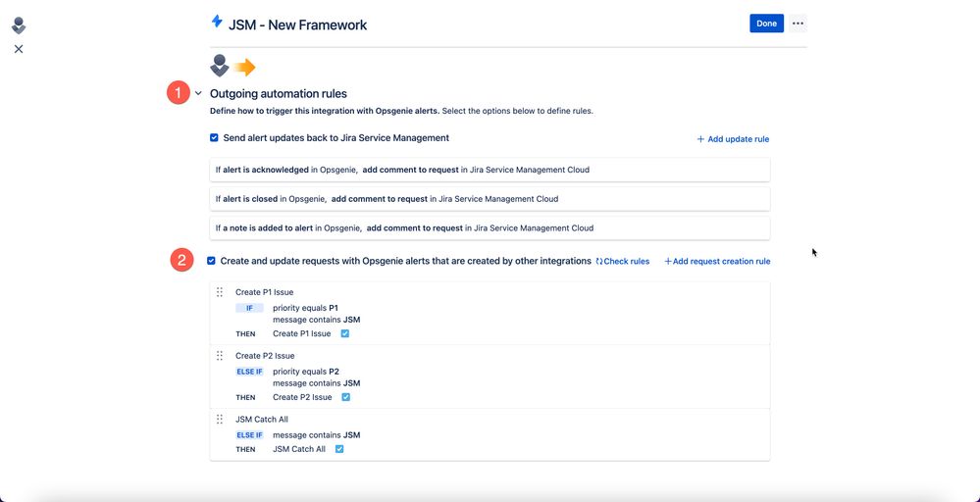Click Check rules link
The height and width of the screenshot is (502, 980).
click(x=623, y=262)
